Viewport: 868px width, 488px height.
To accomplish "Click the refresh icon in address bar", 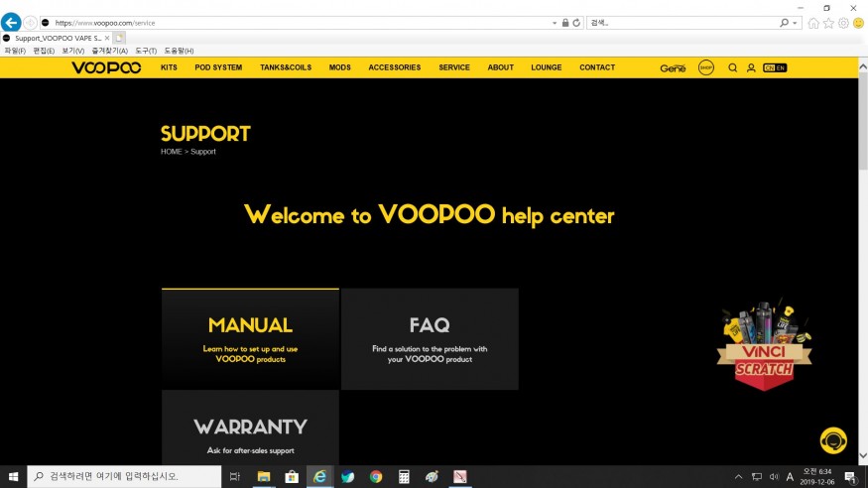I will click(x=576, y=23).
